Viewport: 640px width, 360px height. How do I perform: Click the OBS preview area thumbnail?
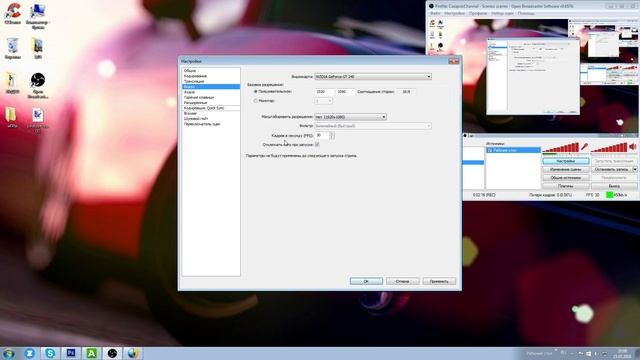tap(532, 76)
